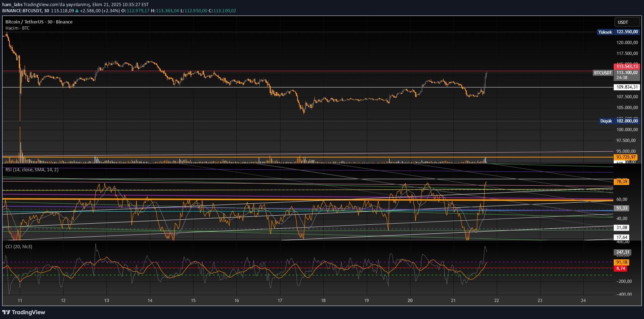The height and width of the screenshot is (319, 644).
Task: Select the red CCI 8,74 tag
Action: tap(621, 268)
